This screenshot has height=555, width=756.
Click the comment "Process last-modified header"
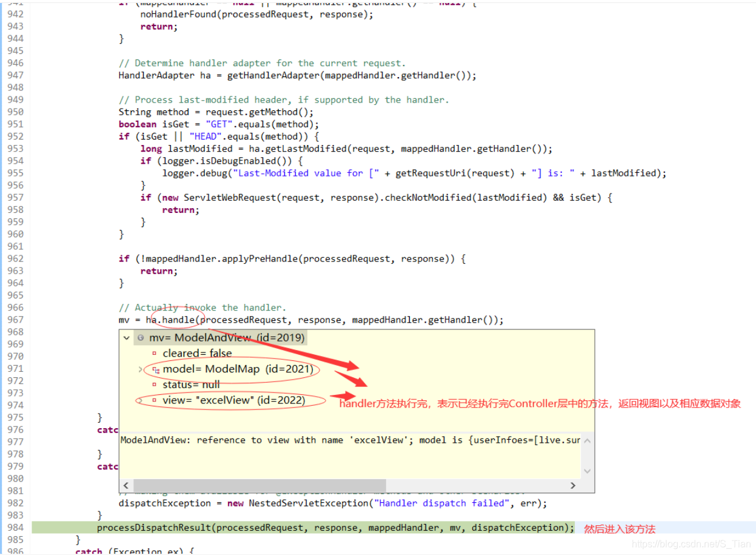point(284,100)
